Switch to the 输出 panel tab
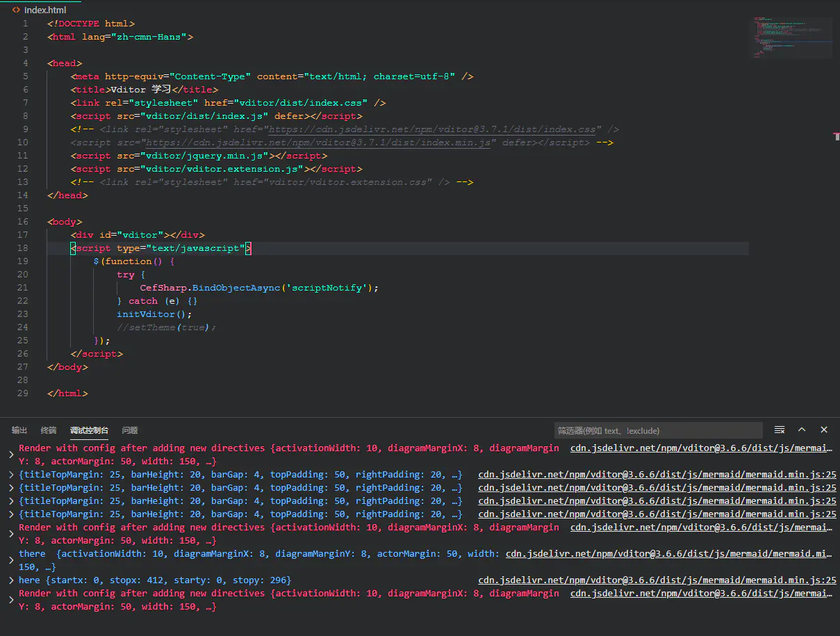 pos(19,430)
